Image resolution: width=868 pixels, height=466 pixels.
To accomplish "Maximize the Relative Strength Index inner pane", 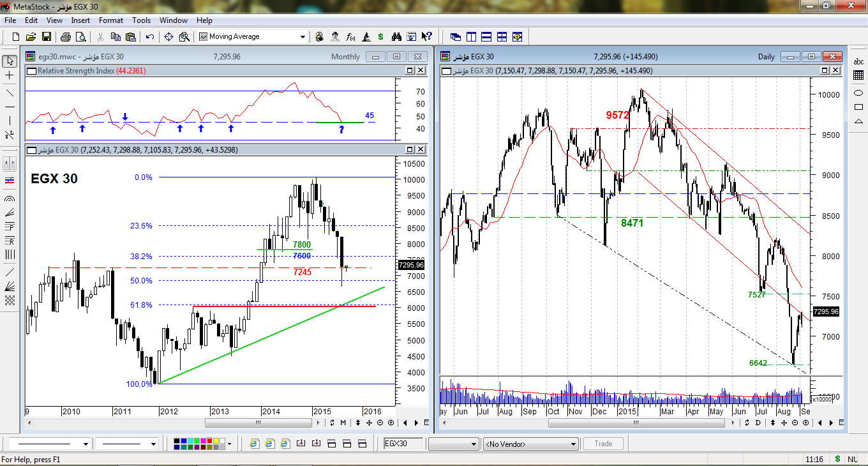I will [x=410, y=71].
